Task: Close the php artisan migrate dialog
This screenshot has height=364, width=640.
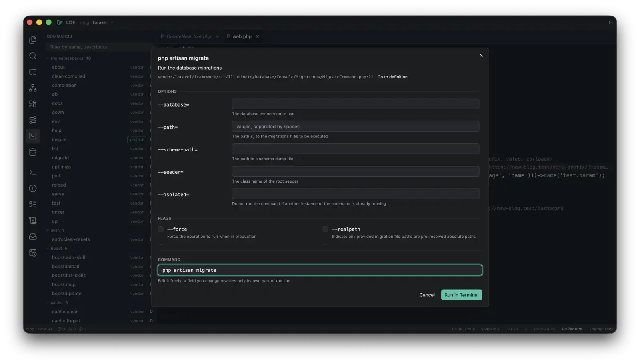Action: [481, 56]
